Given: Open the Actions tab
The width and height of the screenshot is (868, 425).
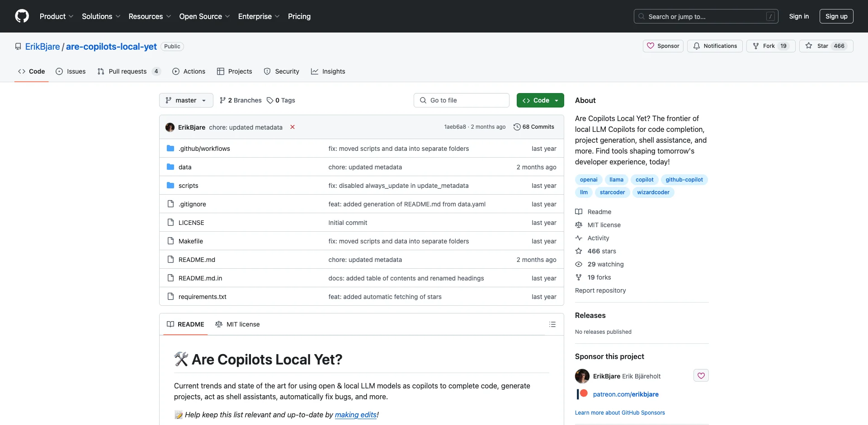Looking at the screenshot, I should (189, 71).
